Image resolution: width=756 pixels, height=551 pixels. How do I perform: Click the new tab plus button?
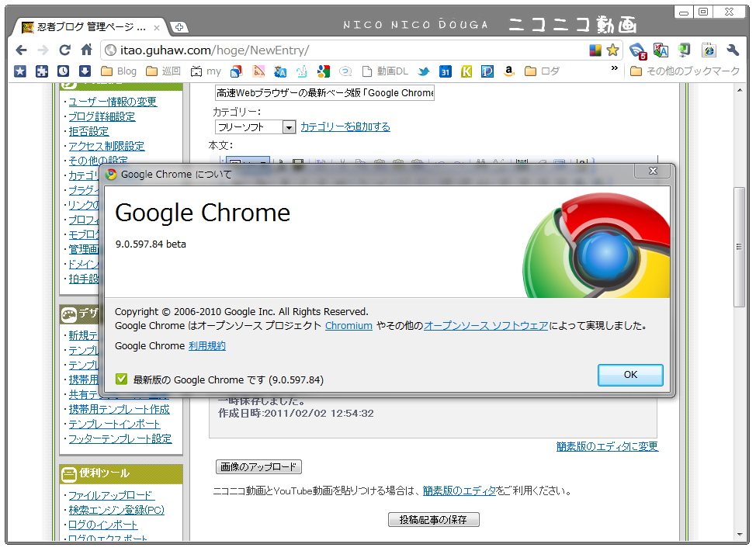(x=179, y=27)
